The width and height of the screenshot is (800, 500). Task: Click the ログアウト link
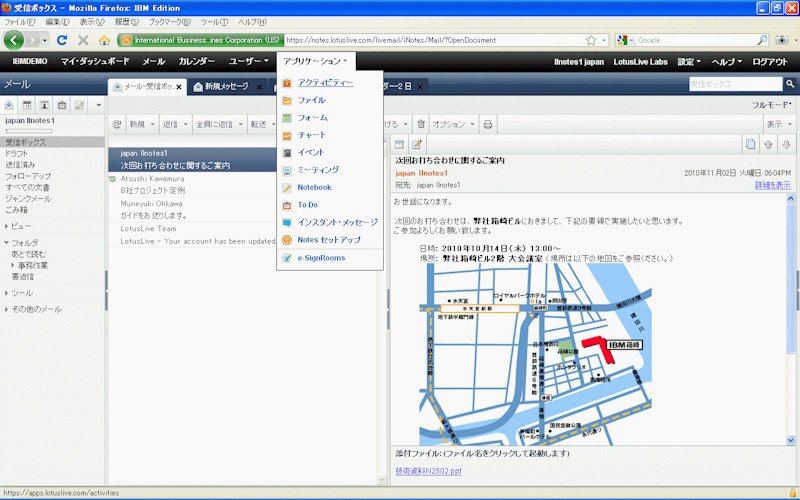(x=770, y=62)
